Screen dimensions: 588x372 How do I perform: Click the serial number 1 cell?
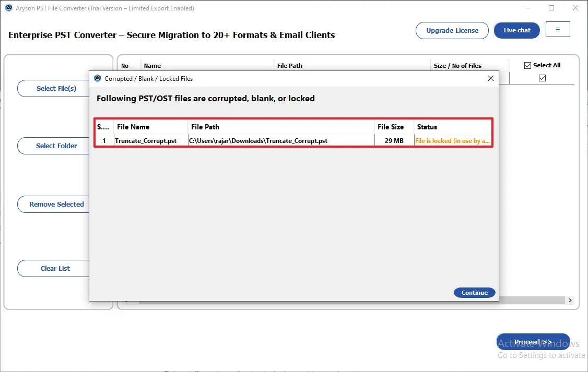(x=104, y=141)
